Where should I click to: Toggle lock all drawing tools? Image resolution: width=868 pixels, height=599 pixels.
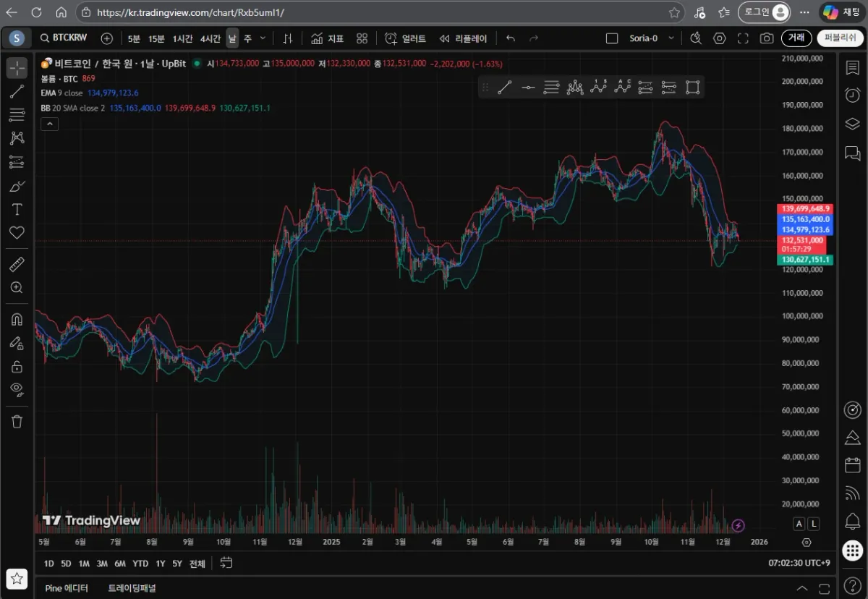17,366
